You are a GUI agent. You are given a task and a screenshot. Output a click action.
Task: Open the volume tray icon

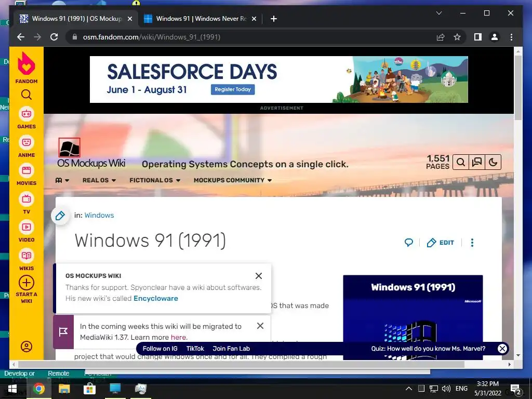(446, 389)
